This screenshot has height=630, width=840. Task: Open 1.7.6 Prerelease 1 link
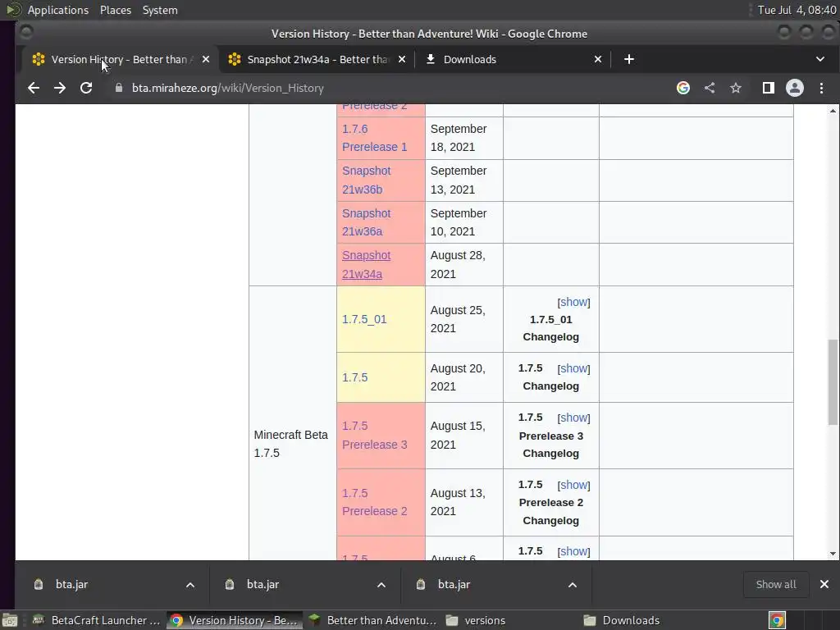374,138
